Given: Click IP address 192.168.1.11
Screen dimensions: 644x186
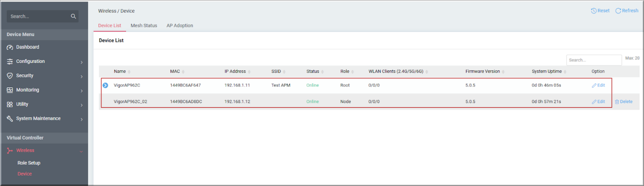Looking at the screenshot, I should coord(237,85).
